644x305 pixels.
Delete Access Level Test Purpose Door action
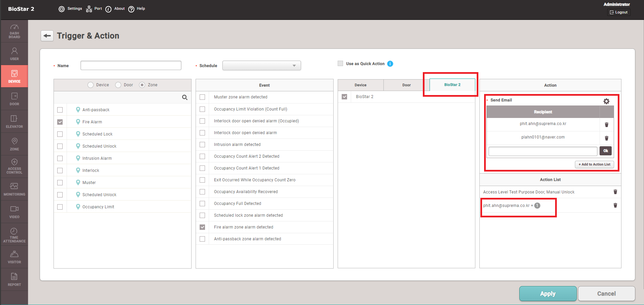[x=615, y=192]
